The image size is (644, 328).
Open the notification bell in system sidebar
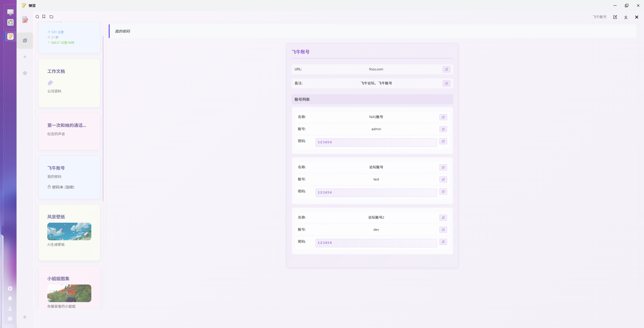pyautogui.click(x=10, y=298)
